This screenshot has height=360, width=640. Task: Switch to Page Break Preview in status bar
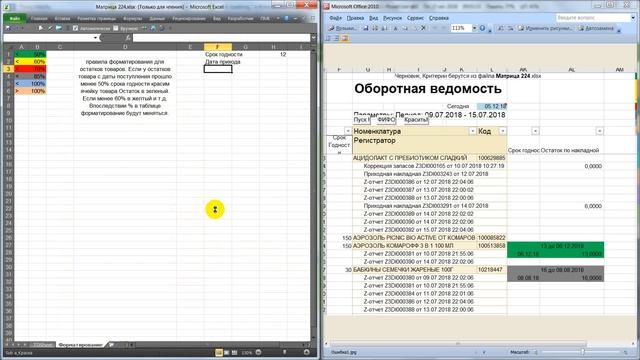pos(234,352)
